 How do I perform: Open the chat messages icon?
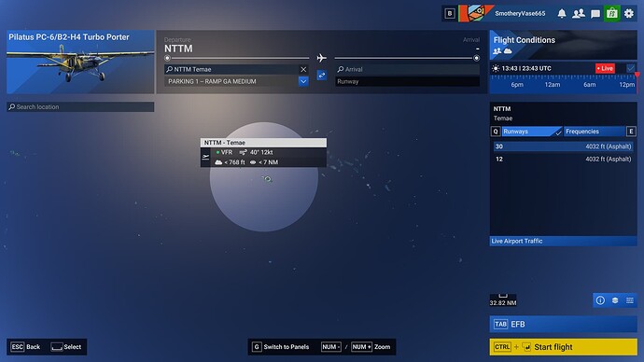click(x=595, y=14)
